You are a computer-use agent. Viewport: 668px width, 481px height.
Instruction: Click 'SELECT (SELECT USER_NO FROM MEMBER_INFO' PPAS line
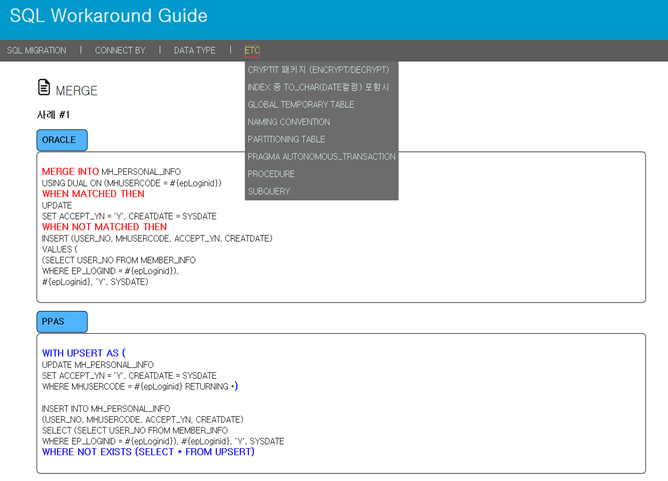pyautogui.click(x=135, y=431)
